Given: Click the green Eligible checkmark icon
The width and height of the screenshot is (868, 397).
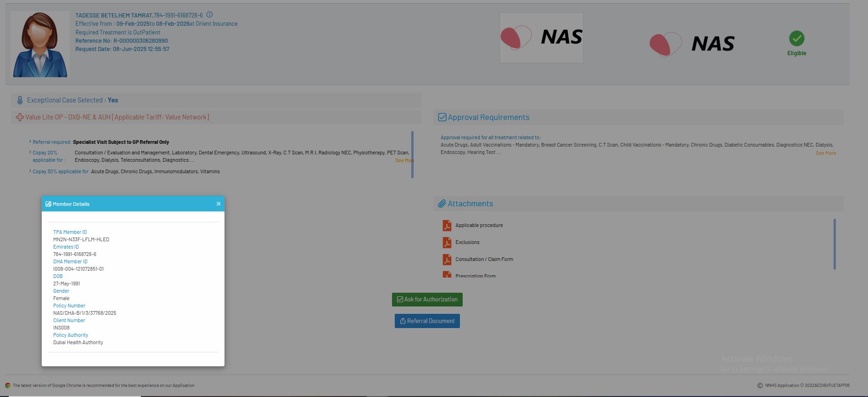Looking at the screenshot, I should point(796,39).
